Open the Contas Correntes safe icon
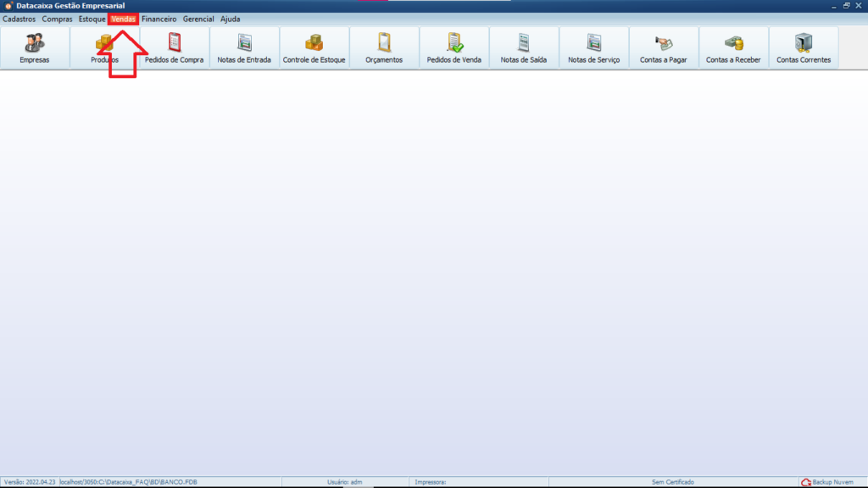The height and width of the screenshot is (488, 868). tap(804, 47)
